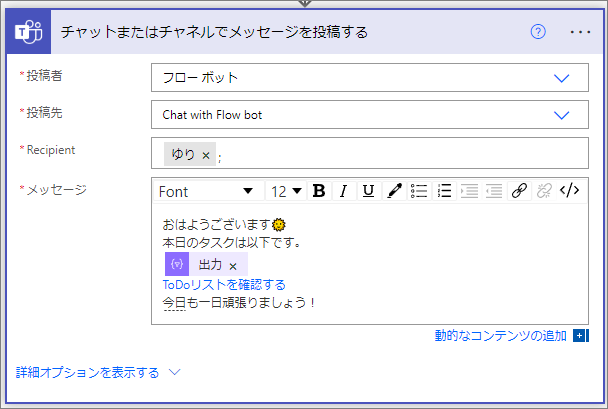
Task: Click the Microsoft Teams connector icon
Action: (28, 32)
